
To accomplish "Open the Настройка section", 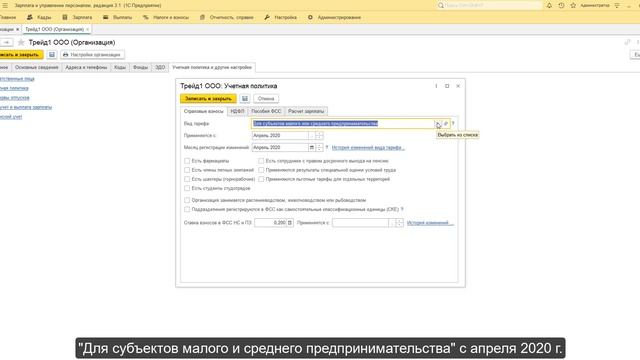I will (280, 18).
